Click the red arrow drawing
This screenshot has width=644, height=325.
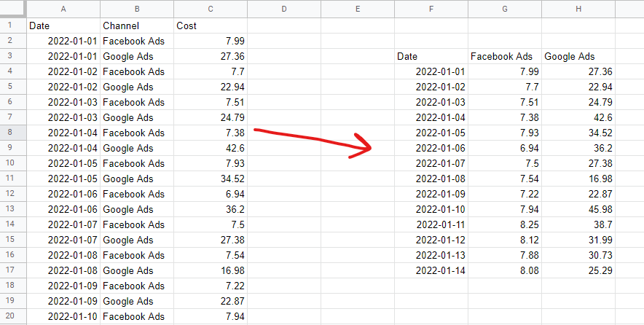tap(313, 140)
